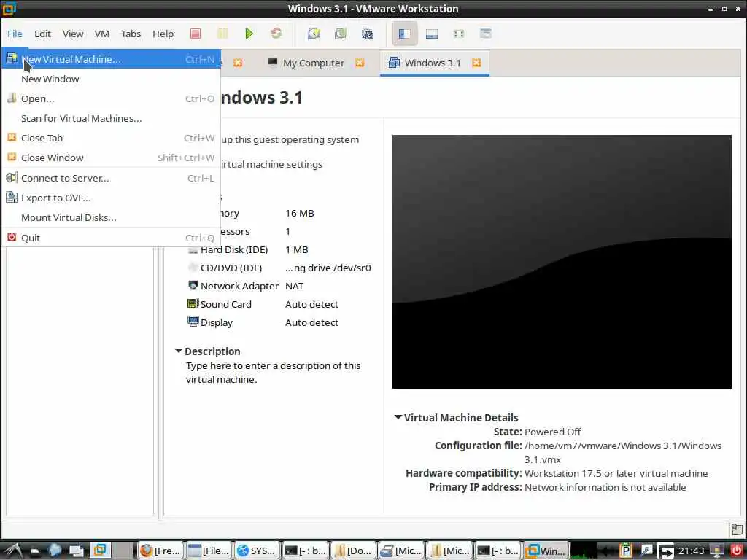Open the [Do... folder taskbar entry
747x560 pixels.
[354, 551]
